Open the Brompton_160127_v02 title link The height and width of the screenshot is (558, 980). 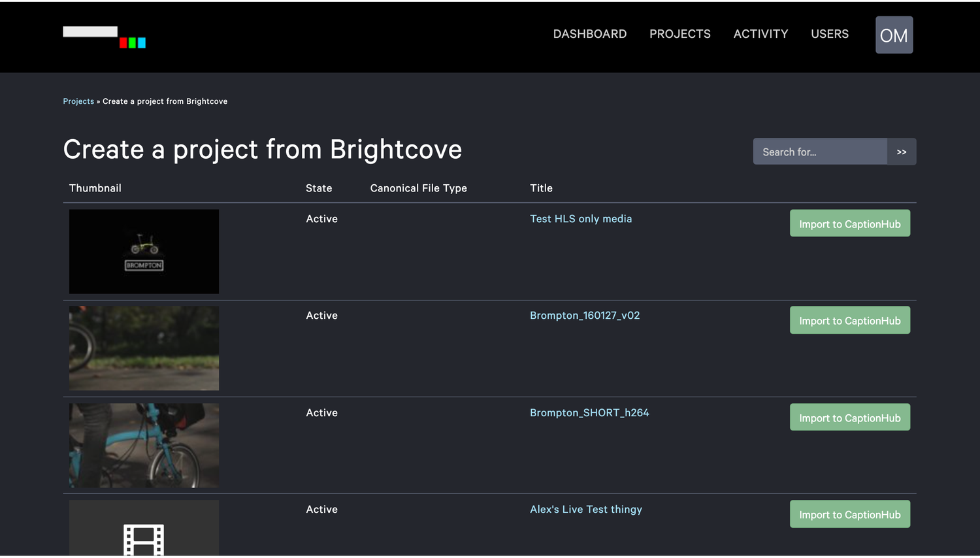pos(584,316)
